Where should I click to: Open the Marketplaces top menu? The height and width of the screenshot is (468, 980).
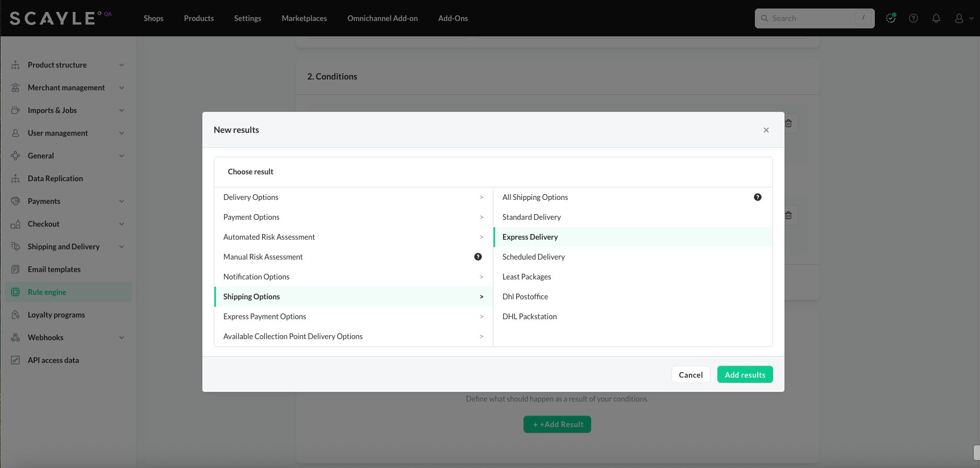pos(304,18)
